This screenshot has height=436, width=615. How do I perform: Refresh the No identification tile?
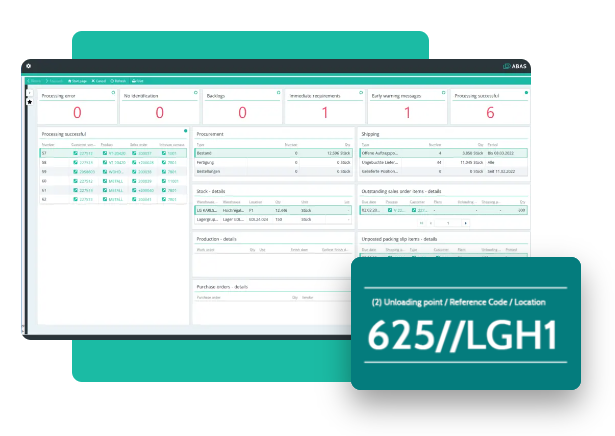[x=195, y=93]
